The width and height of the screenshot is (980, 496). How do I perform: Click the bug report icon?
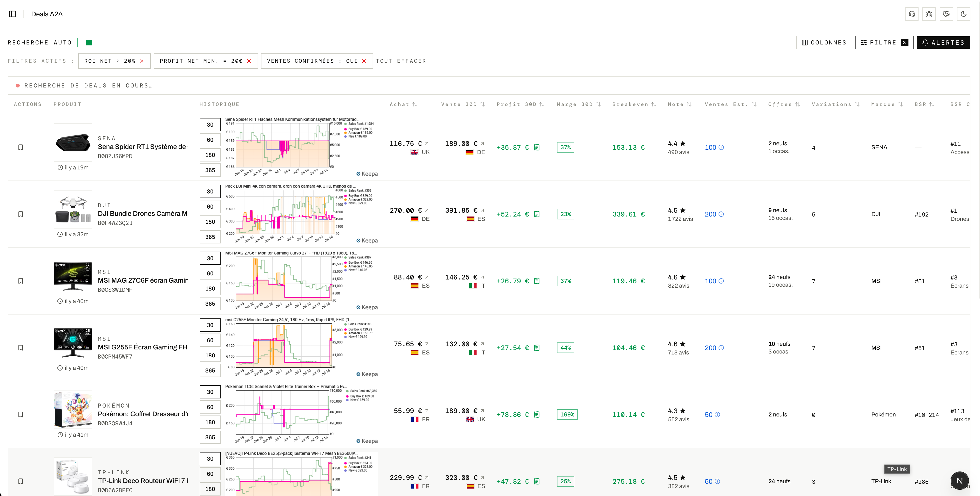929,14
